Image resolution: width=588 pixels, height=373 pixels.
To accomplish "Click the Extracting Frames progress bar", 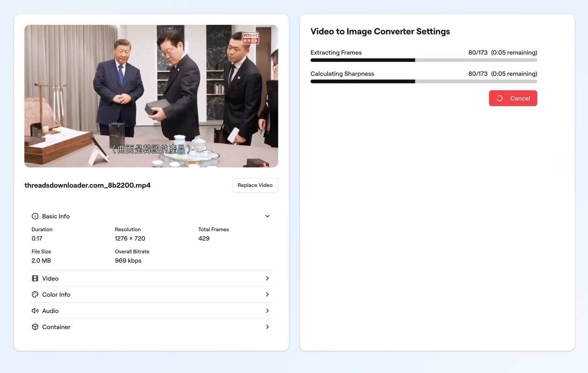I will [424, 60].
